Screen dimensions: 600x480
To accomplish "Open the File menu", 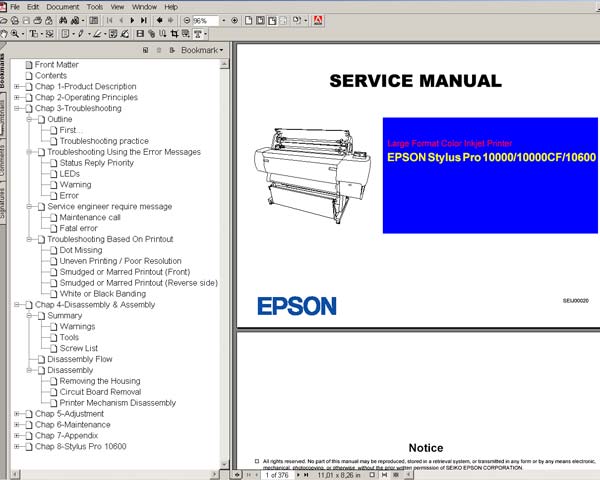I will pyautogui.click(x=15, y=7).
